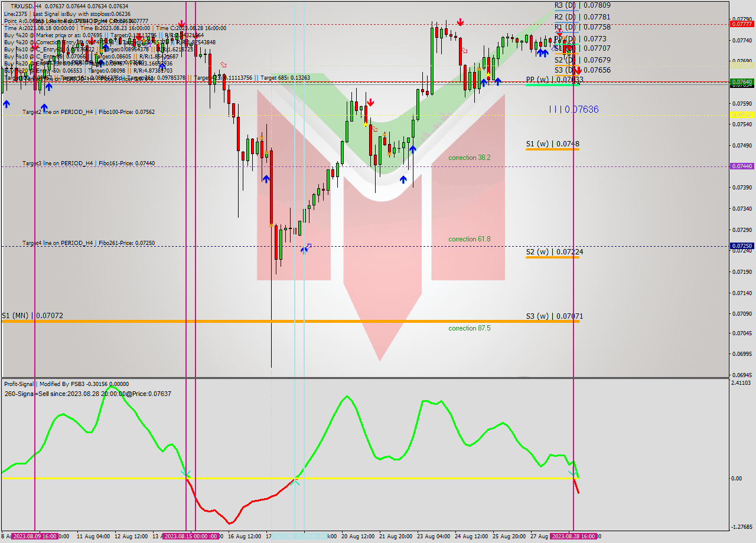Click the 'correction 87.5' label
Screen dimensions: 756x543
(470, 328)
